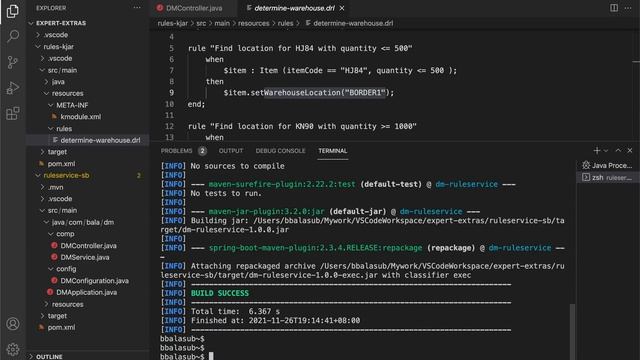Open the Run and Debug view icon
The height and width of the screenshot is (360, 640).
13,88
